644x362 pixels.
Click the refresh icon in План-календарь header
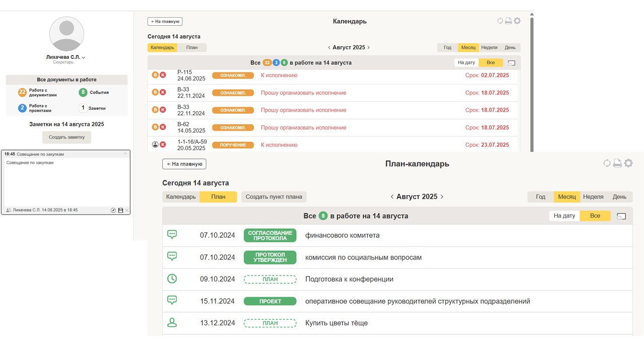(x=607, y=163)
